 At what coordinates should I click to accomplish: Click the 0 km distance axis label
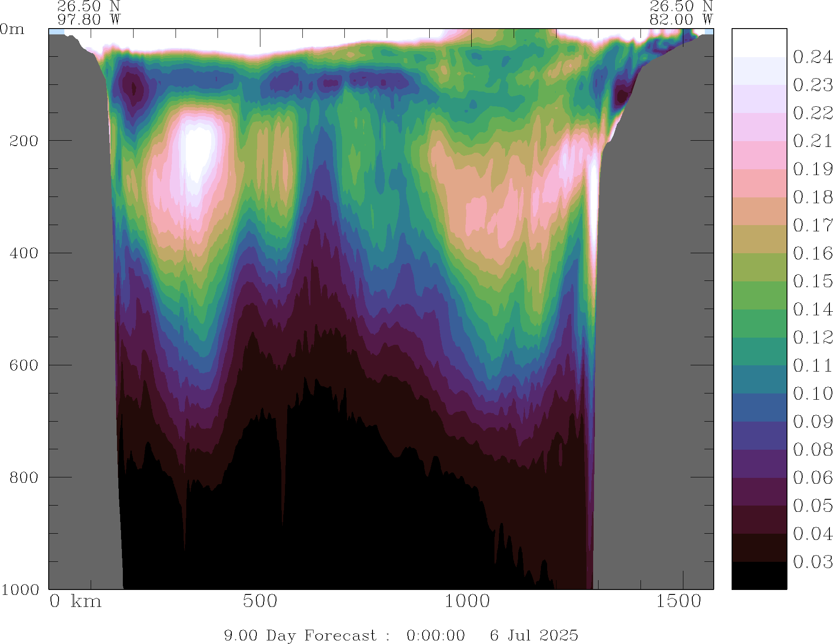tap(75, 601)
